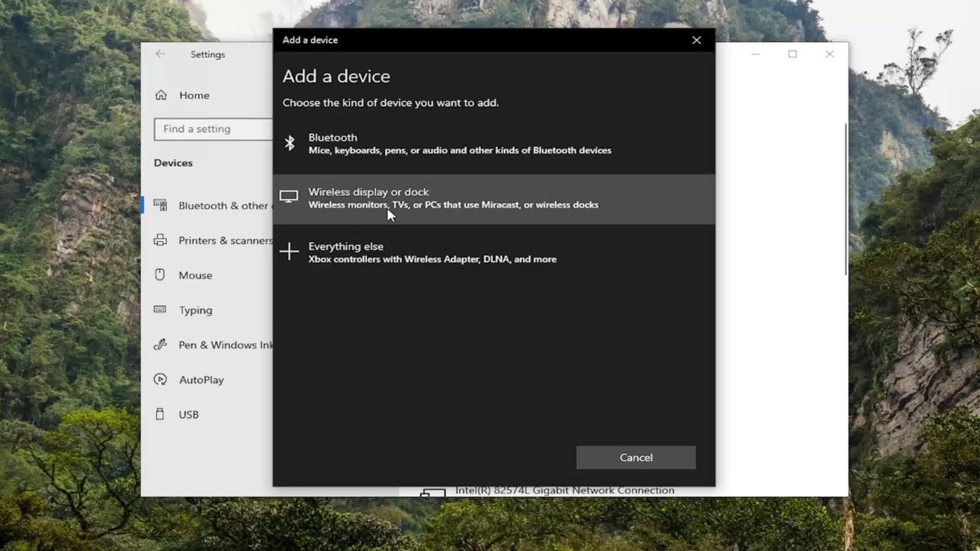
Task: Click the AutoPlay icon in sidebar
Action: tap(160, 380)
